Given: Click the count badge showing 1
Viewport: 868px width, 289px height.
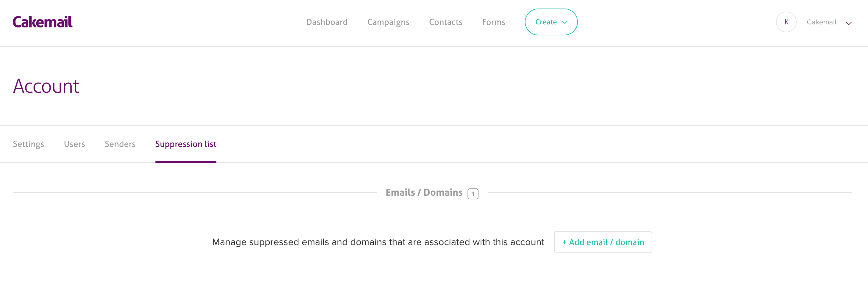Looking at the screenshot, I should coord(473,194).
